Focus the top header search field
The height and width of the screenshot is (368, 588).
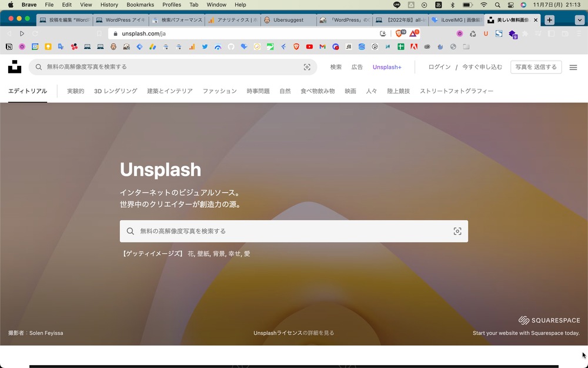coord(173,67)
